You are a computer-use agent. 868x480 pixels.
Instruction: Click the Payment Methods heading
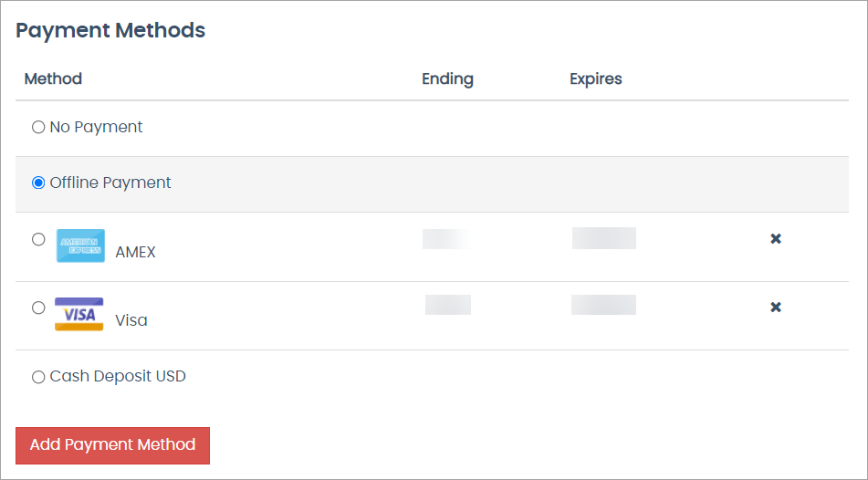pos(110,30)
